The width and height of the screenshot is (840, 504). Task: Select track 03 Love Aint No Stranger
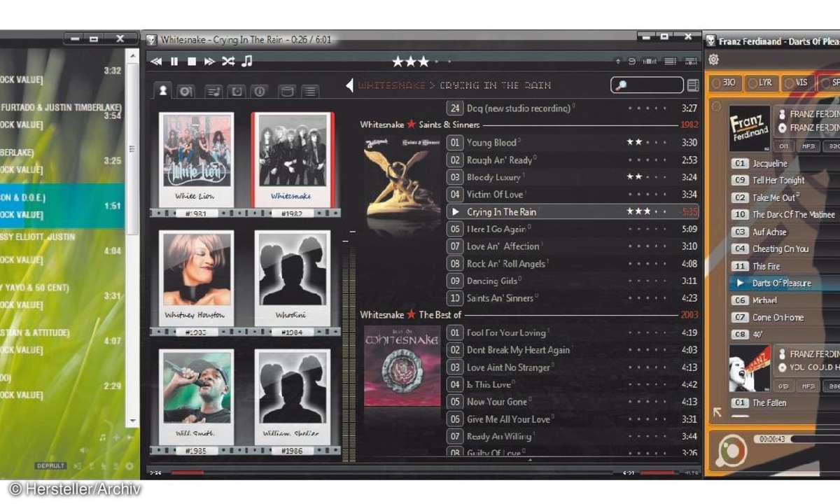pos(572,367)
